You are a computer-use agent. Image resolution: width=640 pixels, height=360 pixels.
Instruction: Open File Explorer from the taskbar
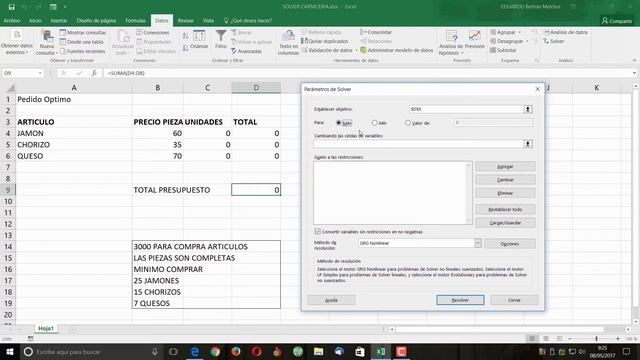318,351
